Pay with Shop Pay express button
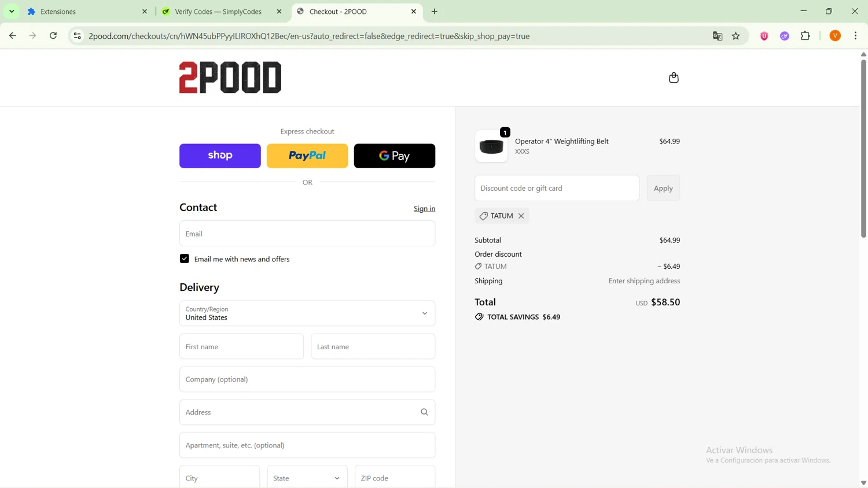Image resolution: width=868 pixels, height=488 pixels. point(220,156)
